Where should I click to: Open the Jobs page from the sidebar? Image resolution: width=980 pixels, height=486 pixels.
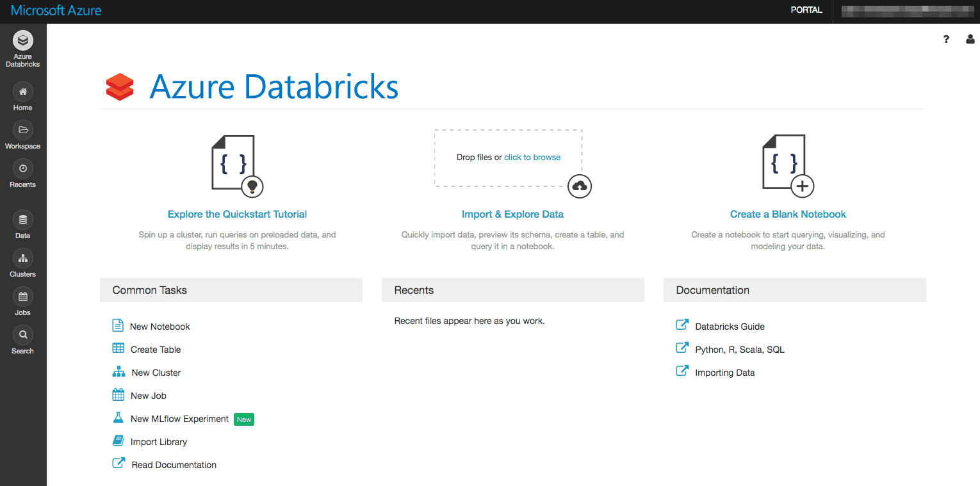[x=22, y=302]
